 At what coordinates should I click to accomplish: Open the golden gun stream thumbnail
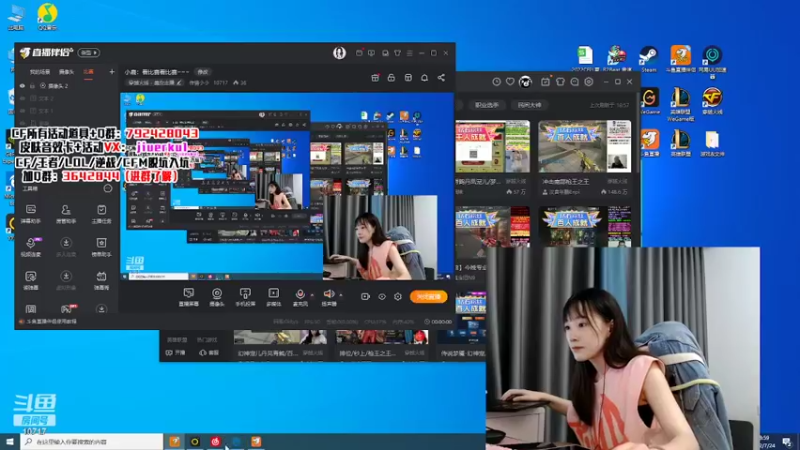tap(584, 146)
